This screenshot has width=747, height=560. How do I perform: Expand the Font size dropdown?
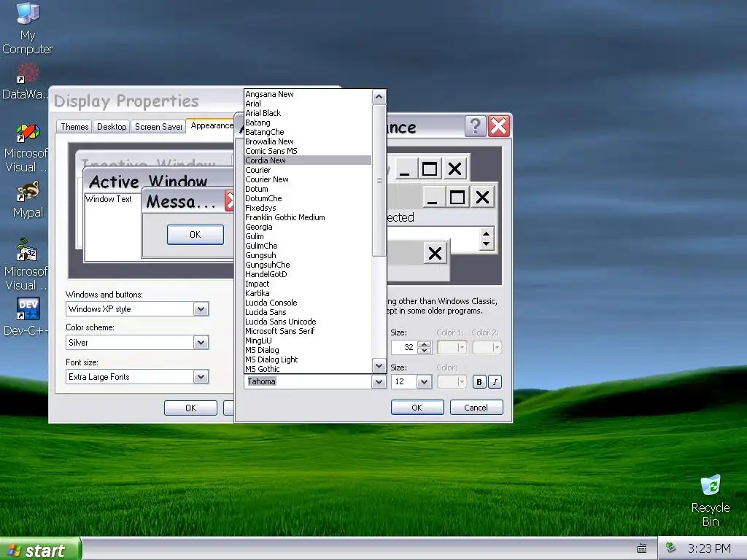point(201,377)
